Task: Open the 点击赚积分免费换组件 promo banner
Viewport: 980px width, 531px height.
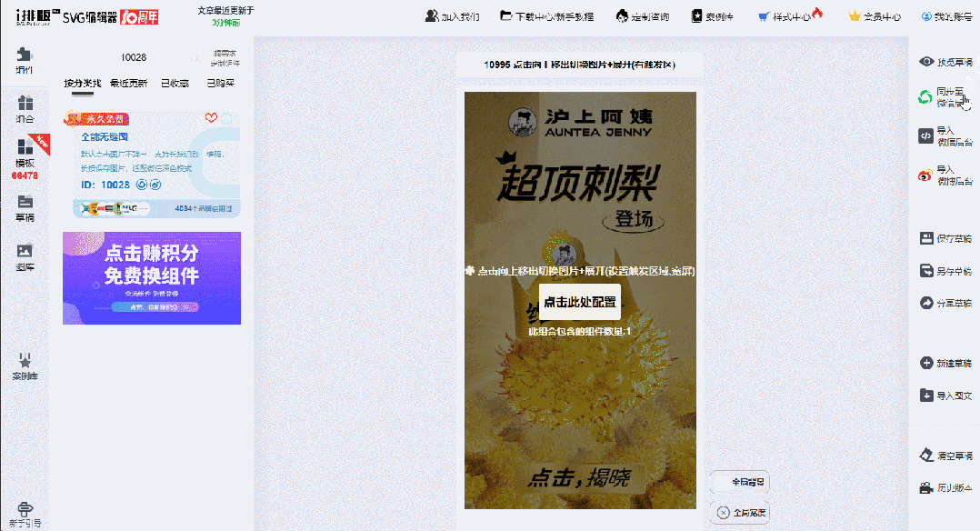Action: [x=151, y=278]
